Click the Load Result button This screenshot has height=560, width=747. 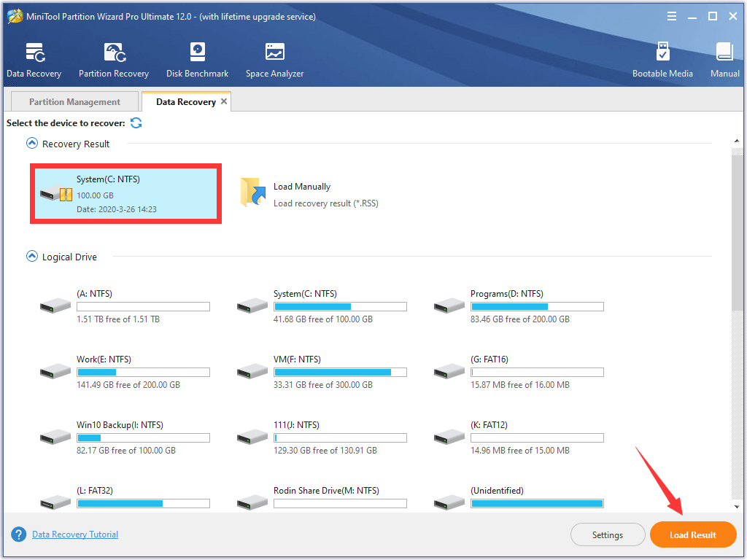click(x=693, y=534)
